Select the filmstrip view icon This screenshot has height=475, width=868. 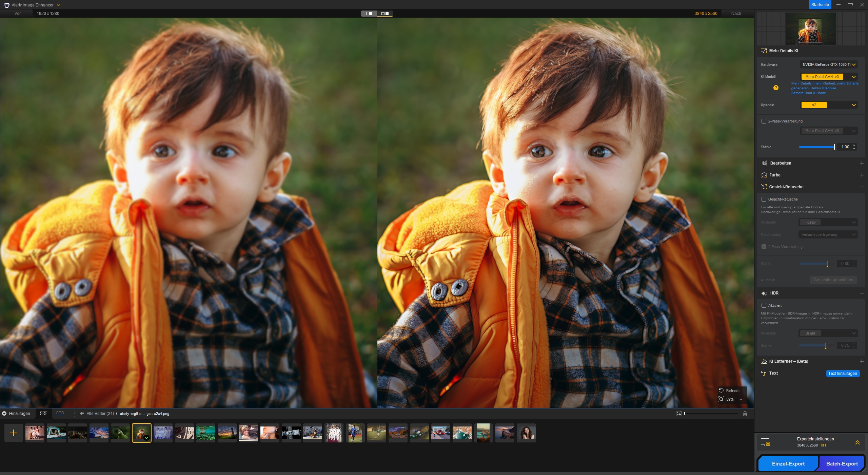tap(60, 413)
